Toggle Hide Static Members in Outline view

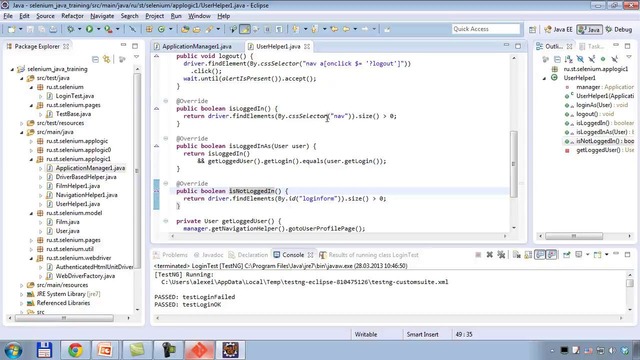591,59
